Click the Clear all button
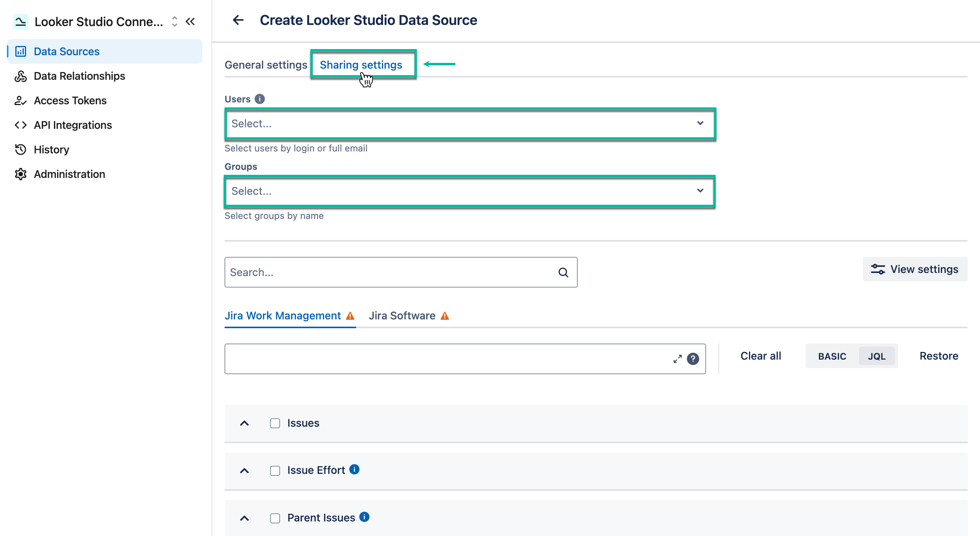This screenshot has width=980, height=536. 760,356
